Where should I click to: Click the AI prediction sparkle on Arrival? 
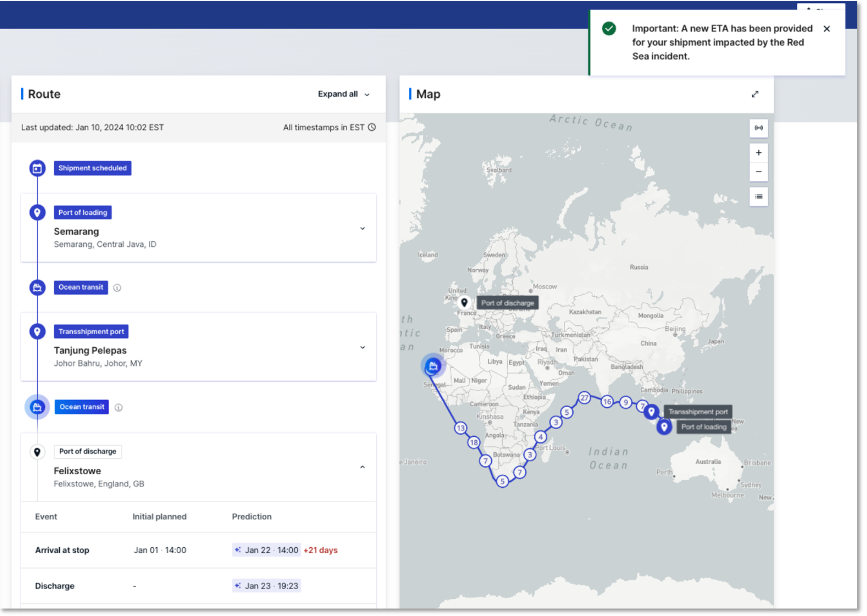(238, 550)
